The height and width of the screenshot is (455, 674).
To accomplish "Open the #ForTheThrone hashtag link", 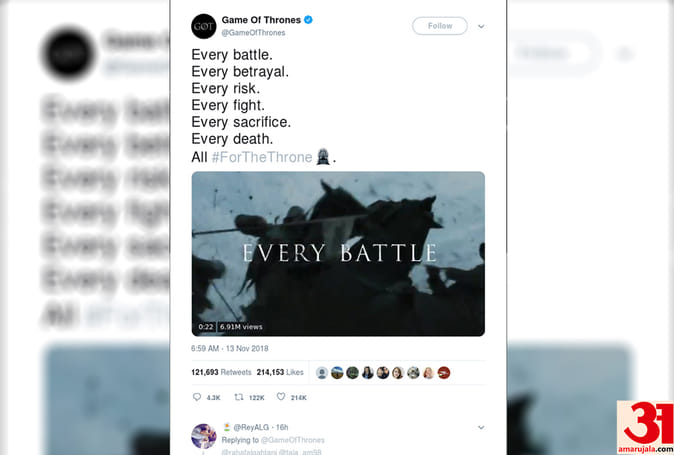I will tap(262, 157).
